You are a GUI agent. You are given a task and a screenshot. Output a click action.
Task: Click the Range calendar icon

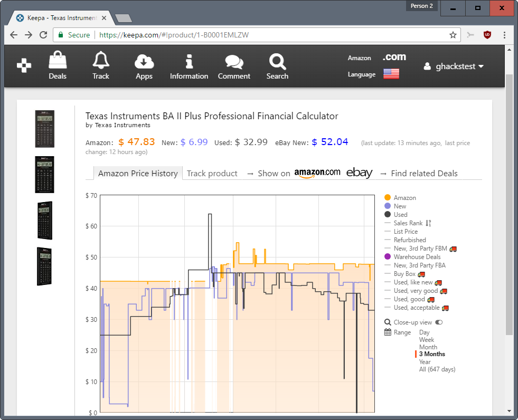pyautogui.click(x=388, y=332)
